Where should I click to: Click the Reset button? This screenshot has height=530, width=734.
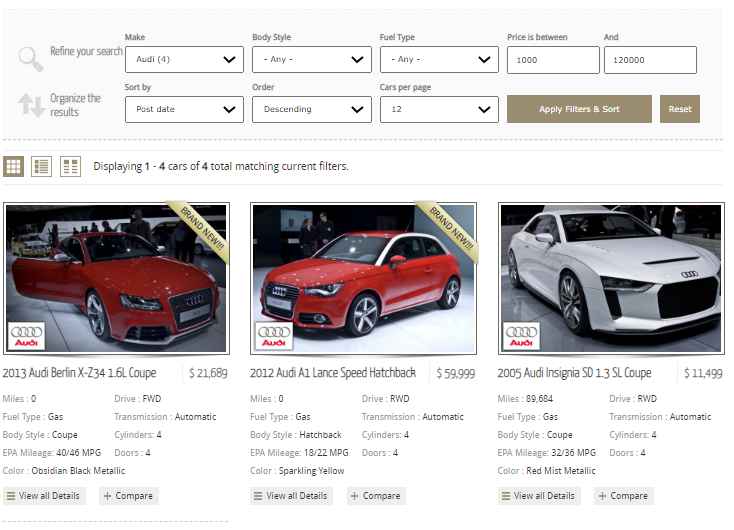(x=680, y=109)
